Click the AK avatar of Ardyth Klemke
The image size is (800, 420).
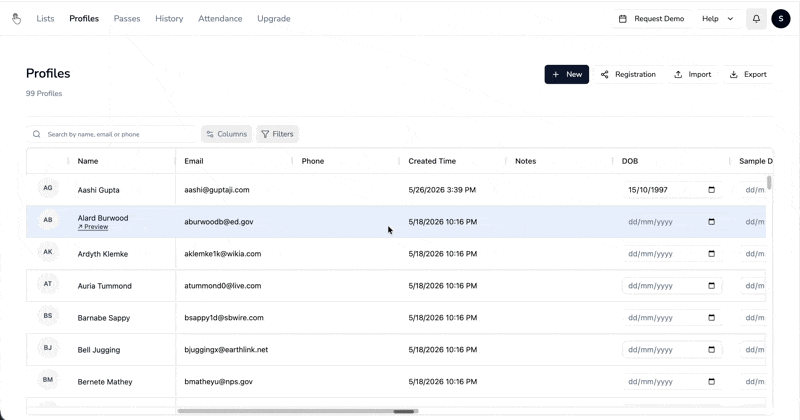48,252
